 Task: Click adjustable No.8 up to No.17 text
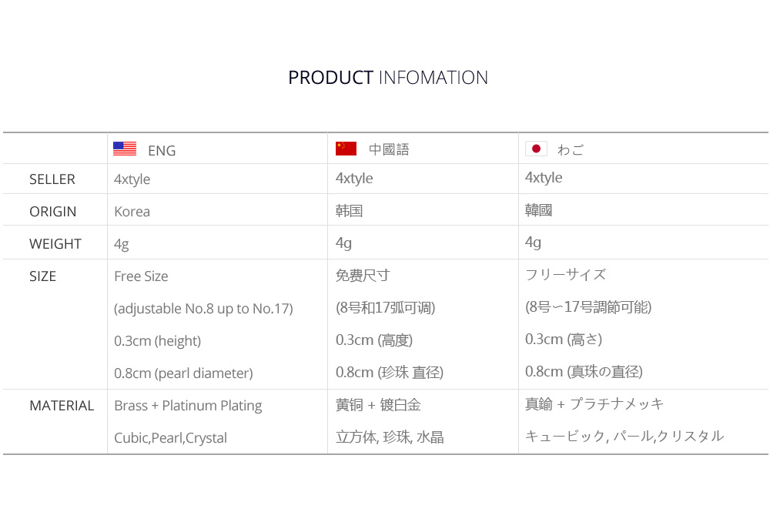click(203, 309)
